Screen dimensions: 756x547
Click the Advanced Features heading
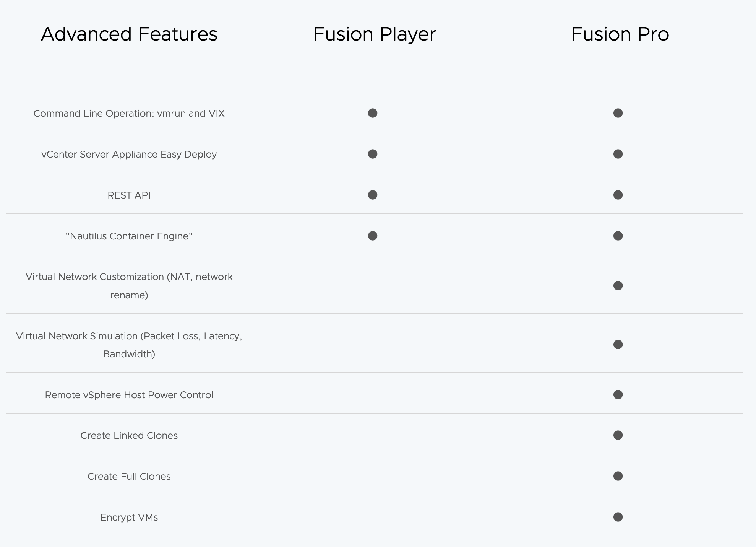(x=129, y=34)
